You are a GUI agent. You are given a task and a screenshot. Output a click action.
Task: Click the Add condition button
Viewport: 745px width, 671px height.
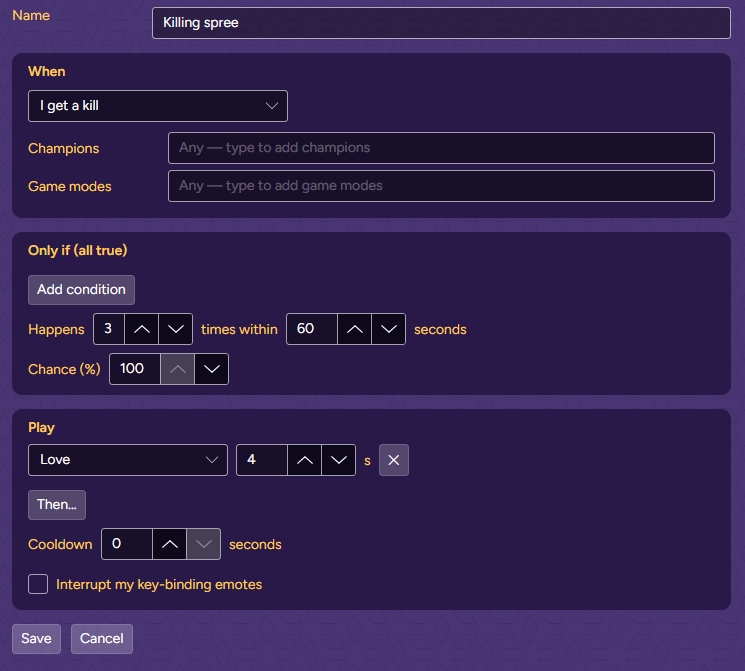click(x=81, y=290)
